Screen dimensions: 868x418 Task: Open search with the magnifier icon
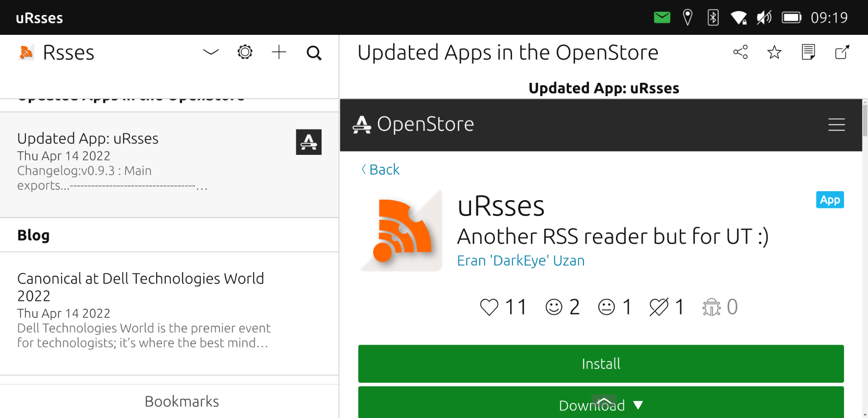pos(314,53)
